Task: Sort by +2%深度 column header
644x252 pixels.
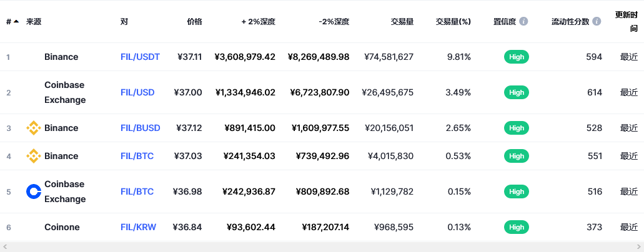Action: click(x=259, y=22)
